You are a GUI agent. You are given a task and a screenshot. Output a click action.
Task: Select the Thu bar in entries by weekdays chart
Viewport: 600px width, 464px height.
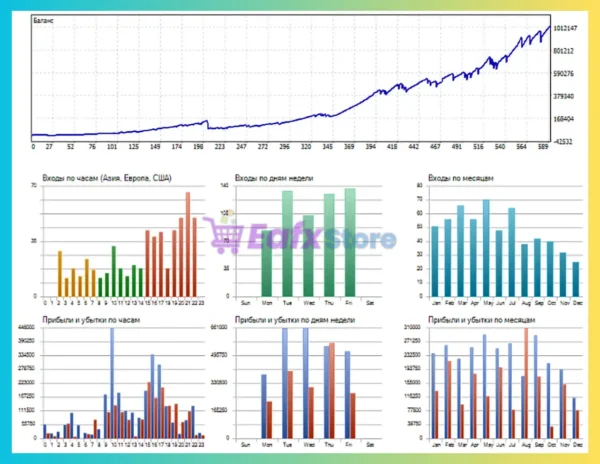329,245
